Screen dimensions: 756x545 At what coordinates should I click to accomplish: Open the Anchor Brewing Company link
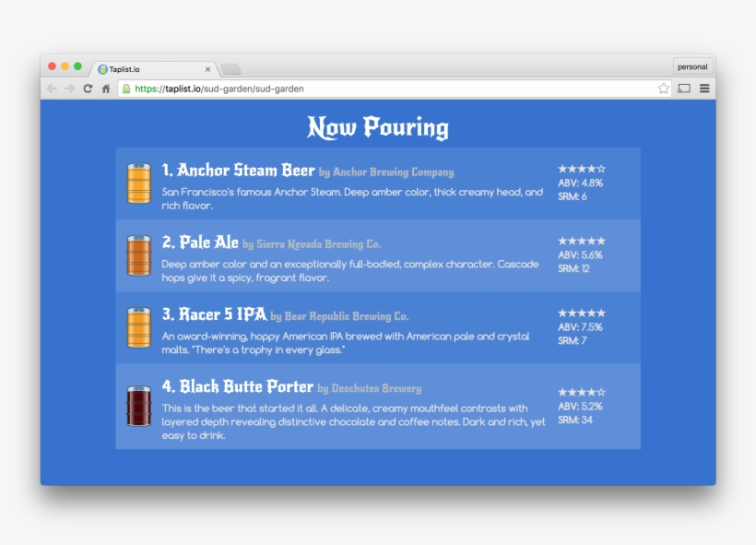pyautogui.click(x=396, y=172)
